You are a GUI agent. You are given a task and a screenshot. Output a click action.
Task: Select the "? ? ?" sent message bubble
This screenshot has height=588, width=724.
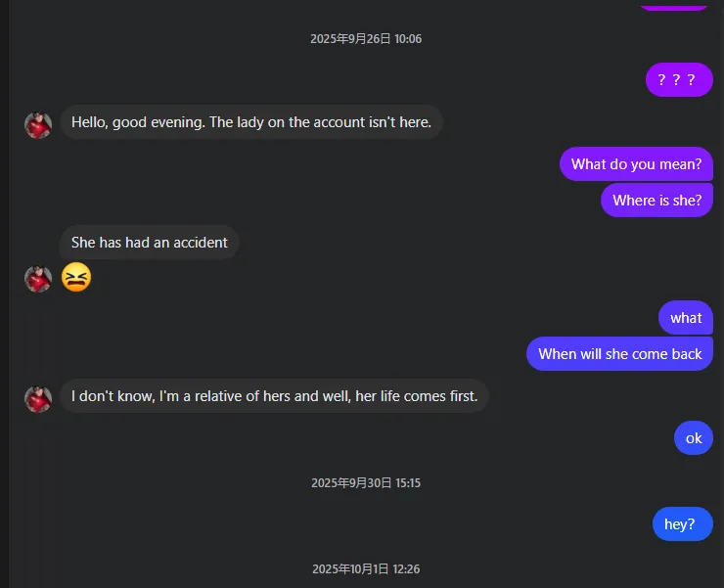[679, 79]
